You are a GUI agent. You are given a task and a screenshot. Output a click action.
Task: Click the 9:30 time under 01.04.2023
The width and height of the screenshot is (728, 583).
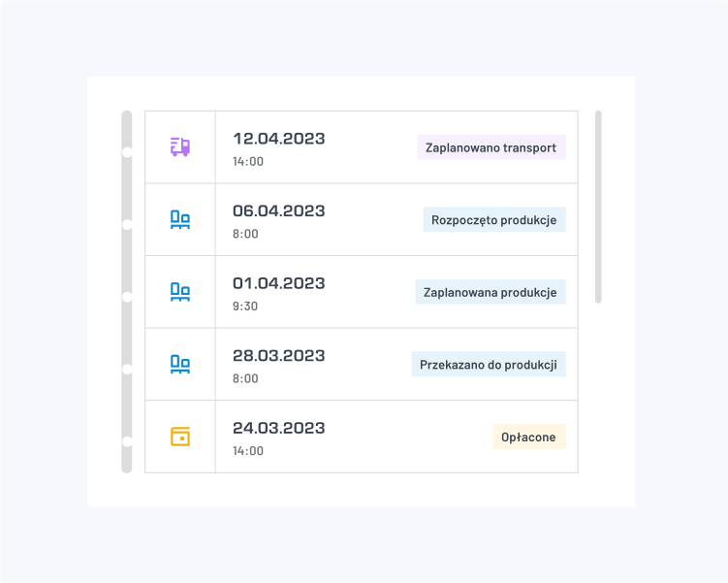pos(245,307)
